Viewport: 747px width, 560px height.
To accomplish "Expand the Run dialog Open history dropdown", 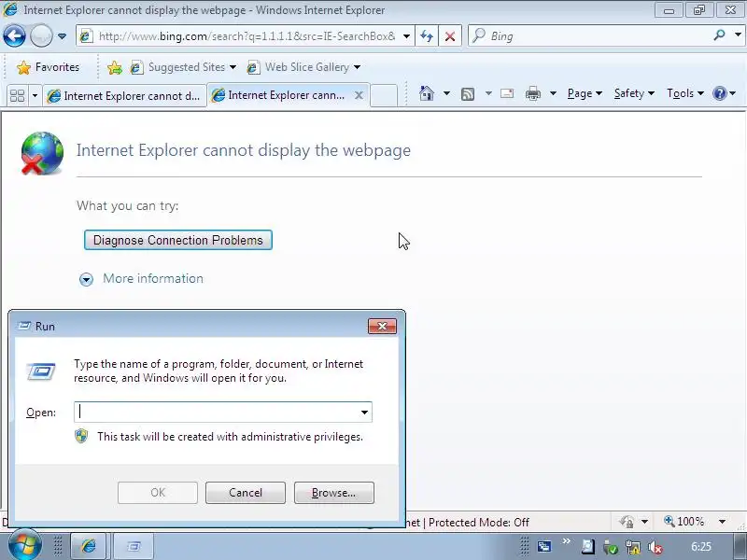I will 364,413.
